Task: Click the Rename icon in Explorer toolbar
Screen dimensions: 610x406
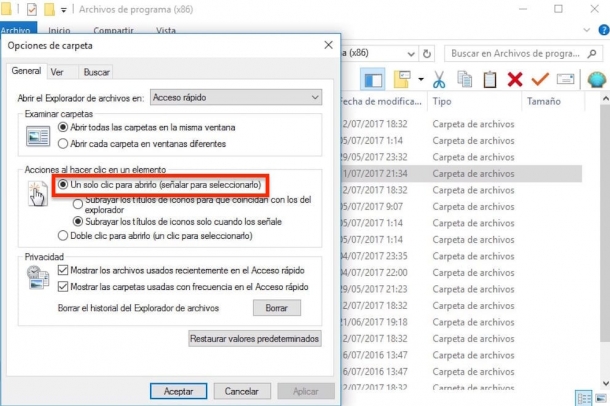Action: point(565,79)
